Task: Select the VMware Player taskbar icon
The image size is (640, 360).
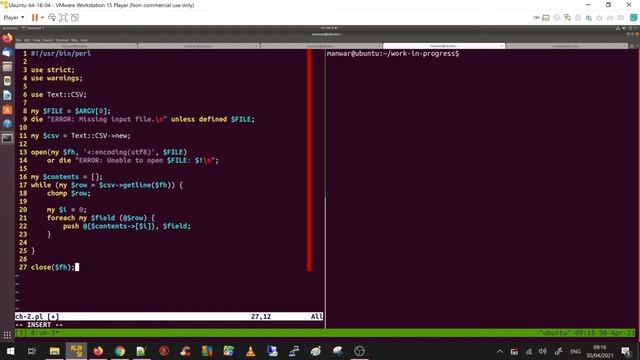Action: [x=76, y=351]
